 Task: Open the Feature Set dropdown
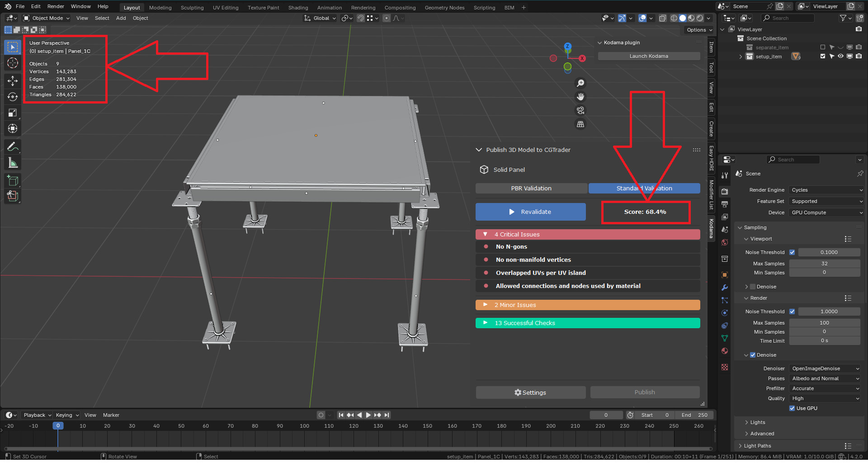pyautogui.click(x=826, y=201)
